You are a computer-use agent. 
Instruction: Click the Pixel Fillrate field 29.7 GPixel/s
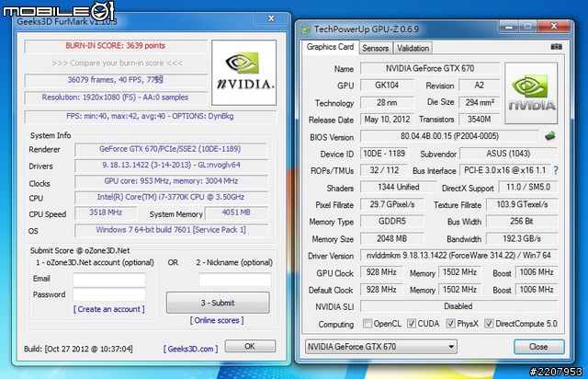click(x=392, y=204)
